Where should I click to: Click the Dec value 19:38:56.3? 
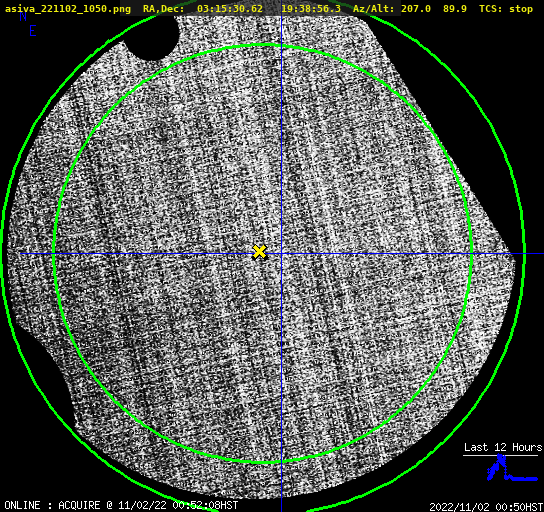(x=311, y=9)
